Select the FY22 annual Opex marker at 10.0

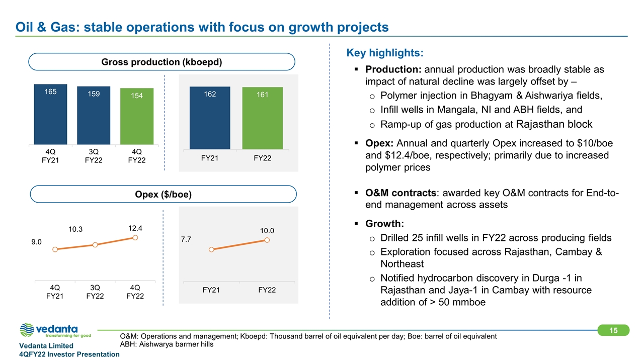tap(267, 240)
